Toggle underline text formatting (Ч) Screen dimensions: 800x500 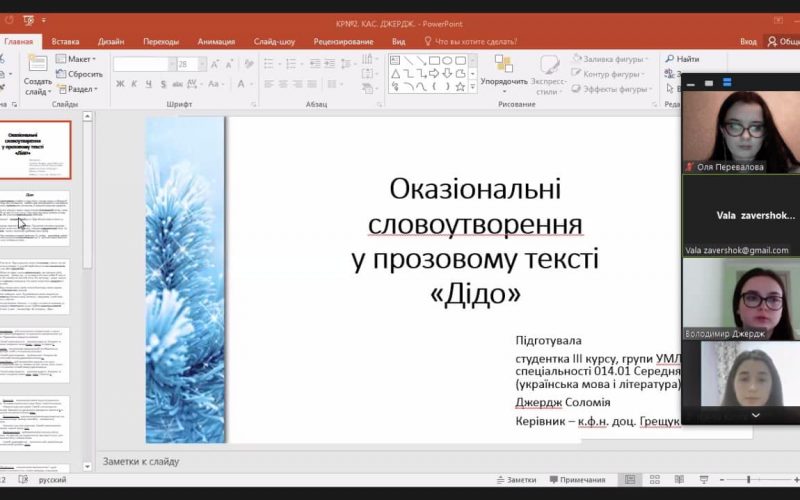(148, 84)
